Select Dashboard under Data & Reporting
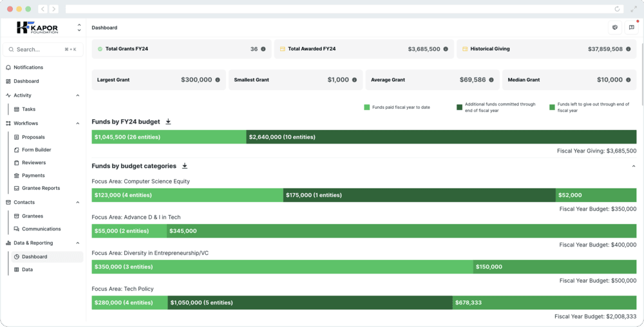 point(47,257)
